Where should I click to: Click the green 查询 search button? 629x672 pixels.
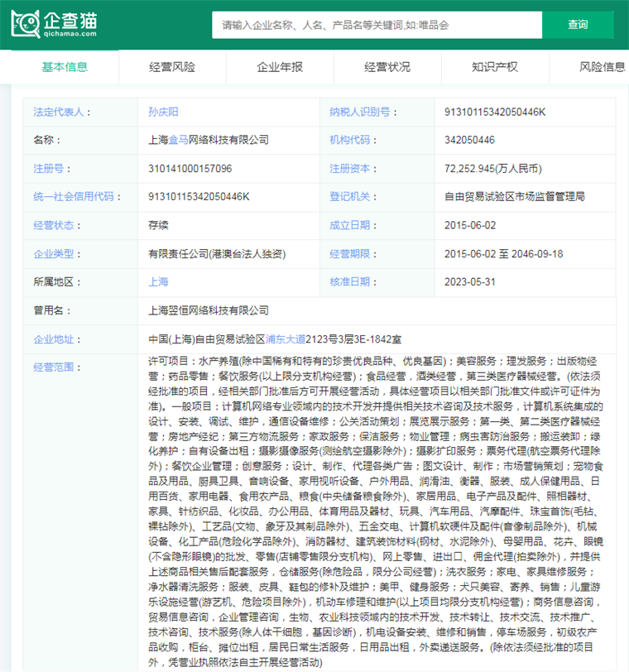(x=578, y=25)
